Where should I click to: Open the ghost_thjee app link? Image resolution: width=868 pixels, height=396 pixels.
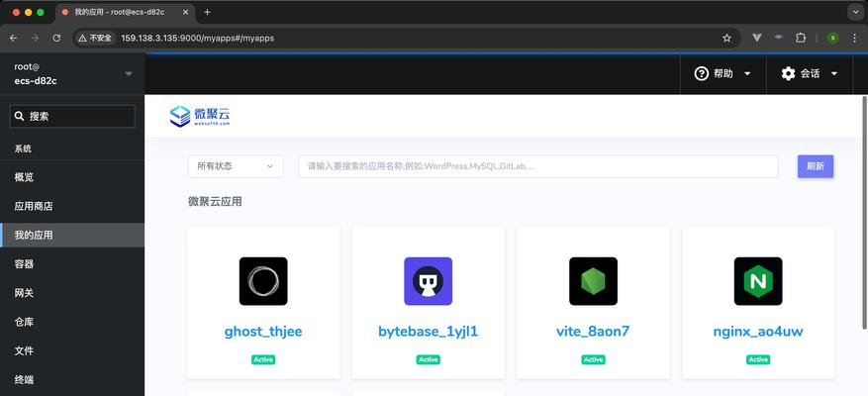(263, 332)
